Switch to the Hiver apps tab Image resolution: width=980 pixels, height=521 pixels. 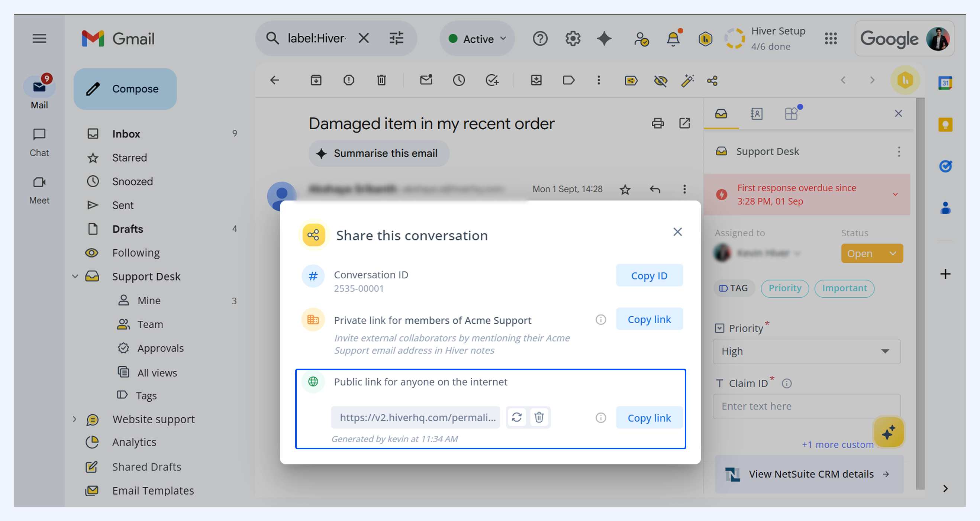point(792,113)
